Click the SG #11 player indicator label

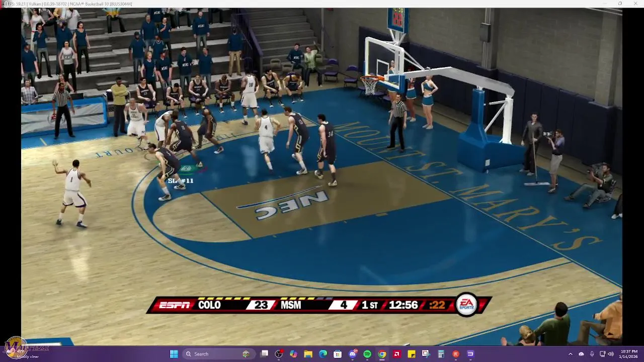pos(181,181)
